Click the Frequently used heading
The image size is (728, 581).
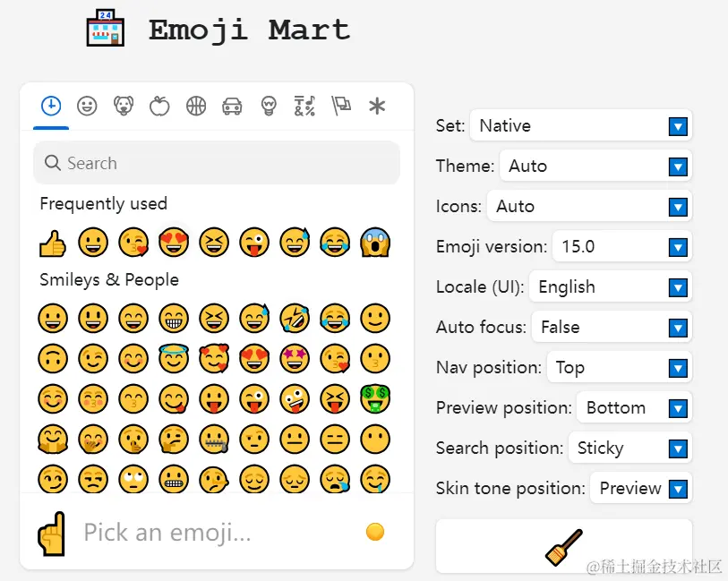104,203
